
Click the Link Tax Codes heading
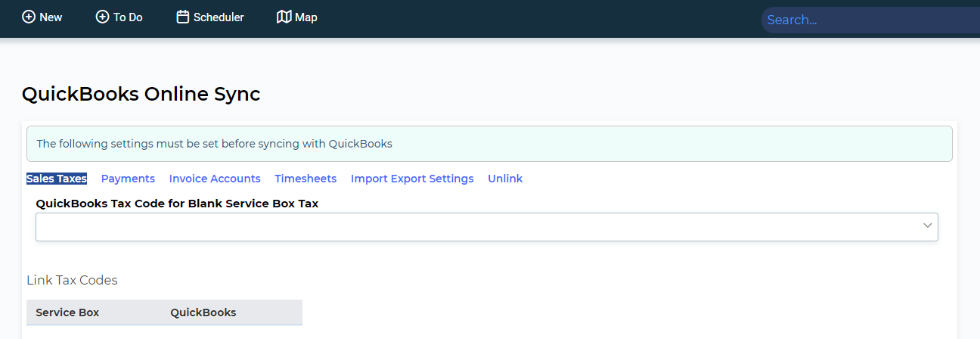click(x=72, y=280)
